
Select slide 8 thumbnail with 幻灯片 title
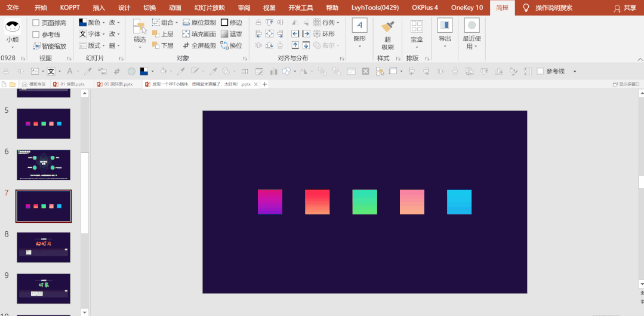point(44,247)
